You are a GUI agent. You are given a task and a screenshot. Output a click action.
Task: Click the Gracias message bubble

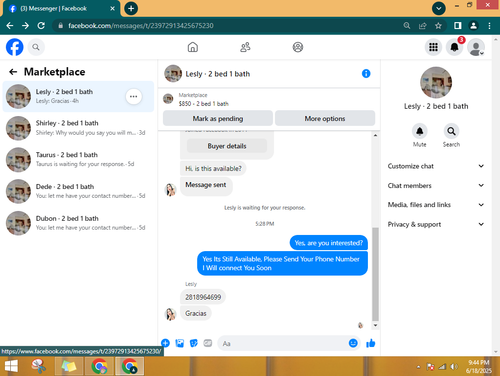[196, 313]
